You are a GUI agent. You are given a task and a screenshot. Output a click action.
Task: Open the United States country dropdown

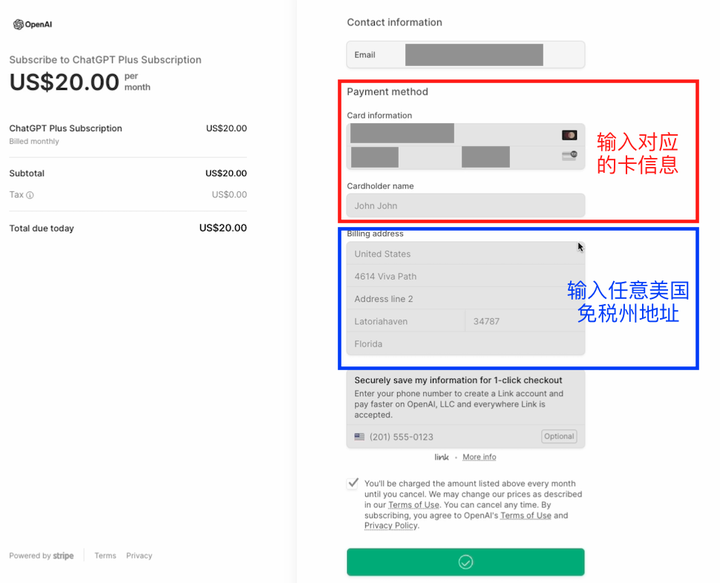[x=465, y=254]
